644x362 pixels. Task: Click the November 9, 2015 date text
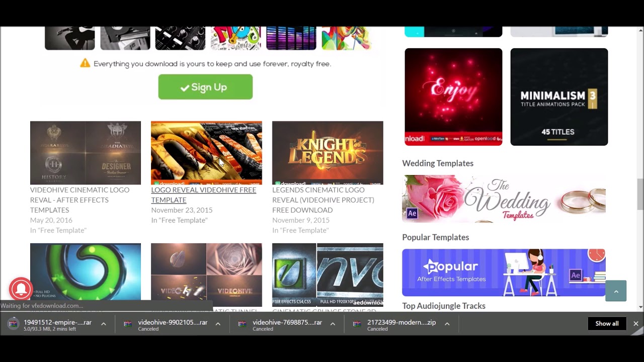(x=301, y=220)
